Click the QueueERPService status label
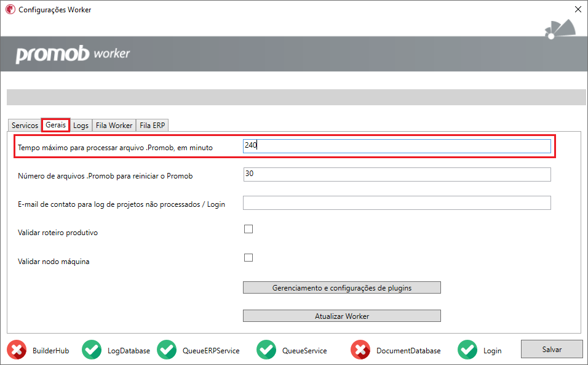The image size is (588, 365). tap(211, 351)
